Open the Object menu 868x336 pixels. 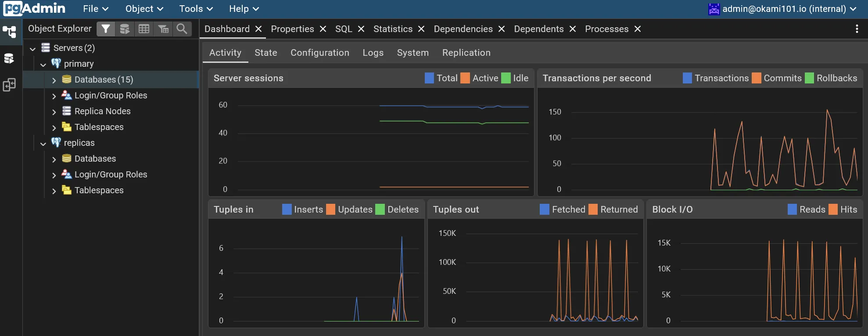(144, 9)
